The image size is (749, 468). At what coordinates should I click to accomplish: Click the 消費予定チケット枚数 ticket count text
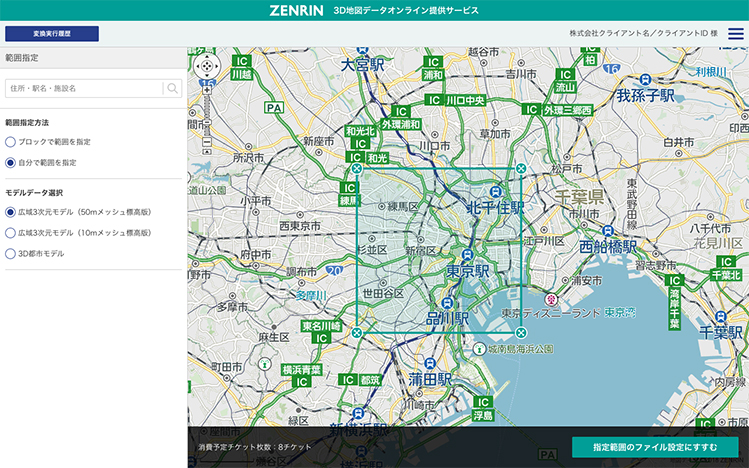pos(255,447)
